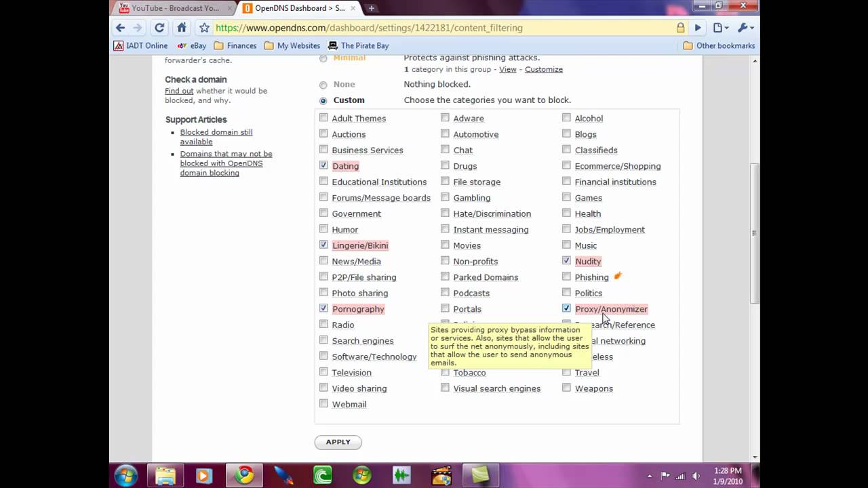868x488 pixels.
Task: Open the Windows Start orb
Action: click(x=126, y=475)
